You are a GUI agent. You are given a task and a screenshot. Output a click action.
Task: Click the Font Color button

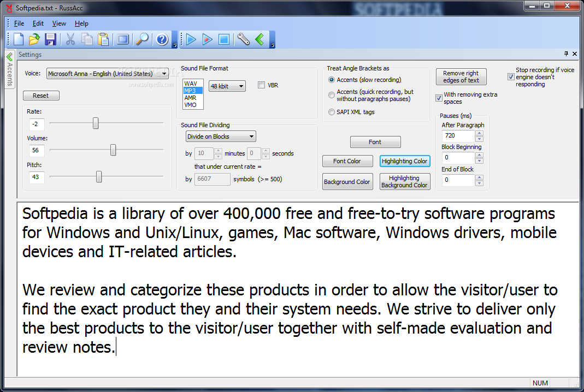coord(347,161)
